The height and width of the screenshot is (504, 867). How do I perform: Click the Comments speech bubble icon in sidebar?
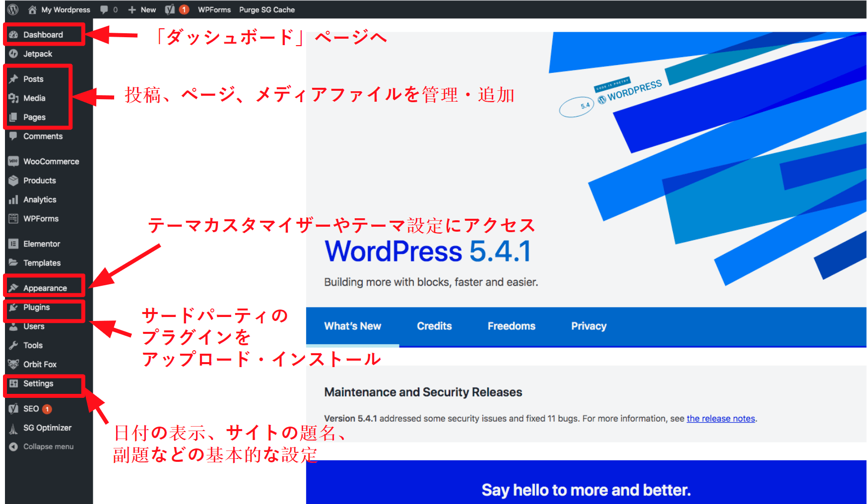(13, 136)
